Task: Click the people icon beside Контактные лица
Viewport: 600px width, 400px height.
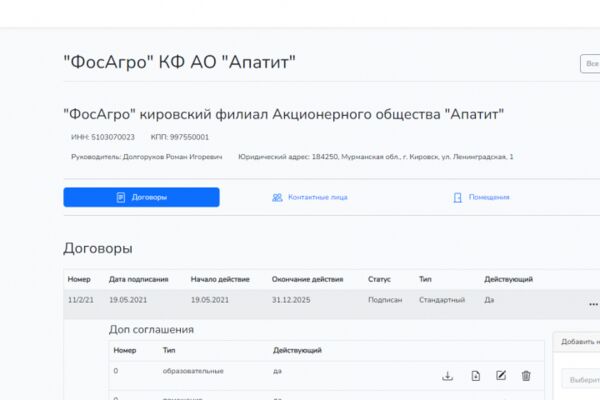Action: [x=277, y=198]
